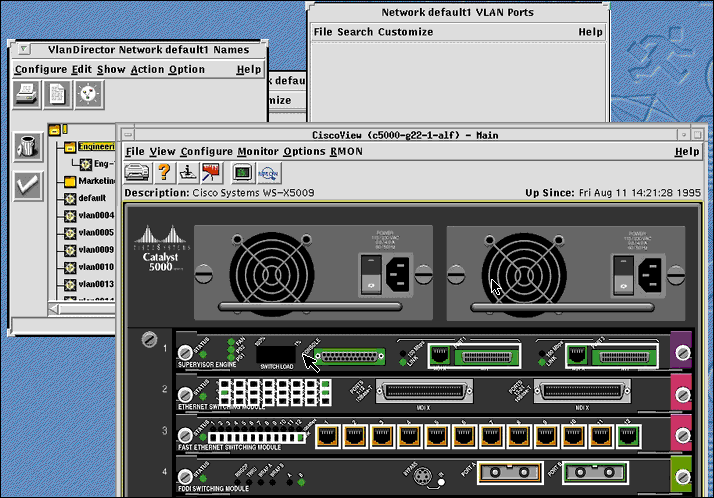The image size is (714, 498).
Task: Select vlan0004 in the VLAN tree
Action: point(96,215)
